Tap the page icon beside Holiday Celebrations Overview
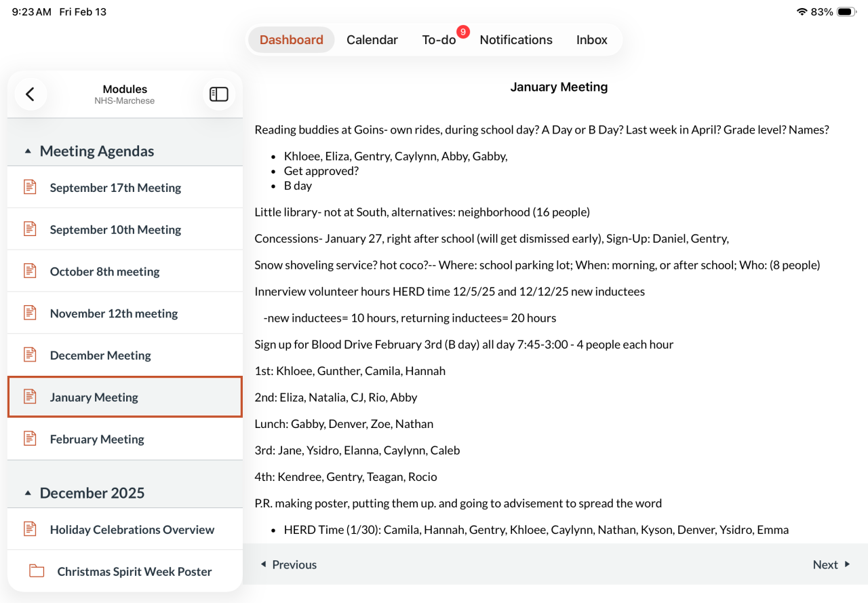 (x=30, y=529)
